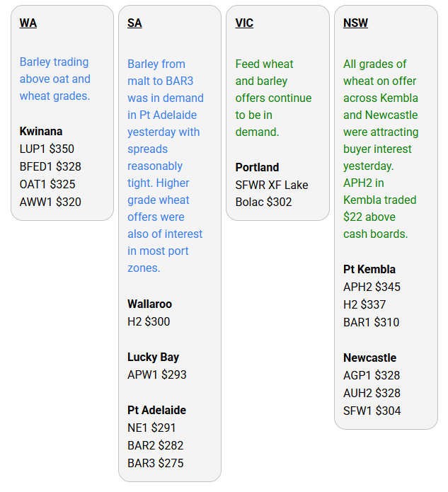Click the Portland port heading
Viewport: 448px width, 492px height.
click(257, 167)
